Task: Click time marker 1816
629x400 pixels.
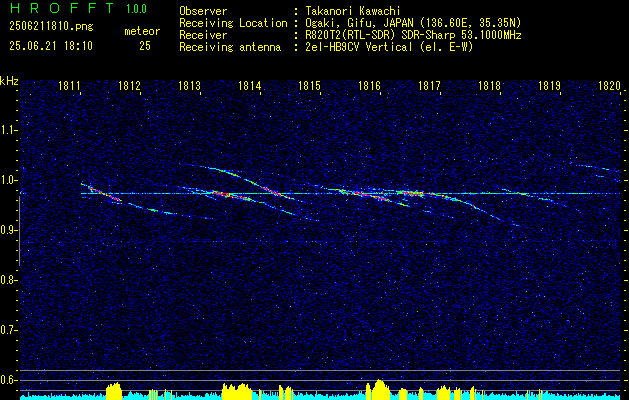Action: pyautogui.click(x=369, y=86)
